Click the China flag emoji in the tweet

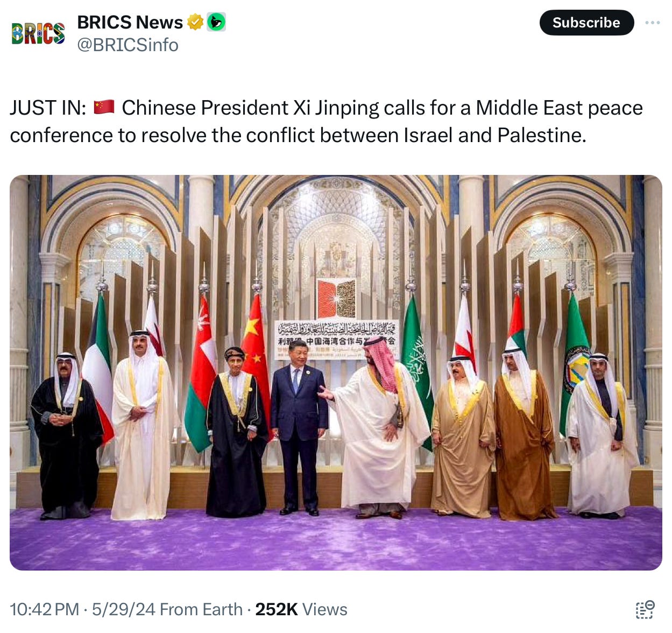coord(104,107)
